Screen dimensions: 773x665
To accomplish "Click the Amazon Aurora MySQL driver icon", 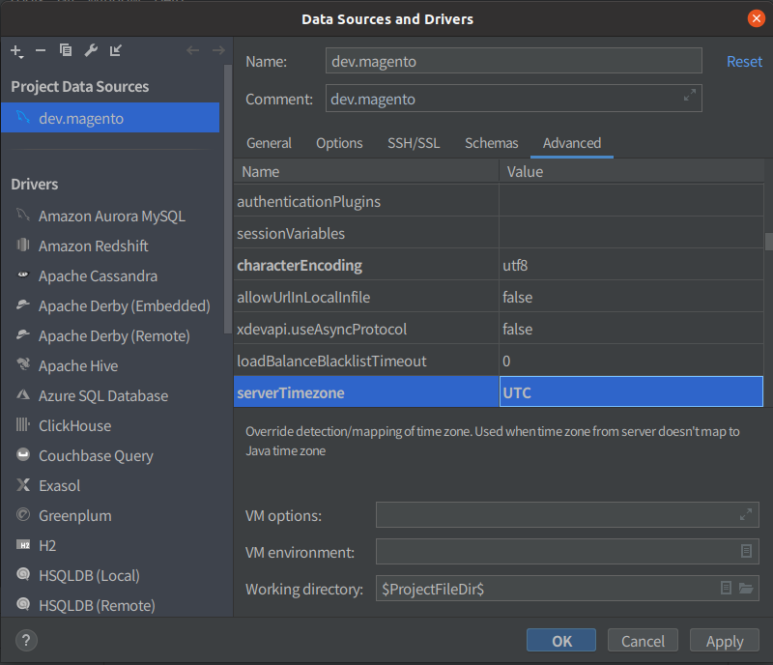I will [23, 215].
